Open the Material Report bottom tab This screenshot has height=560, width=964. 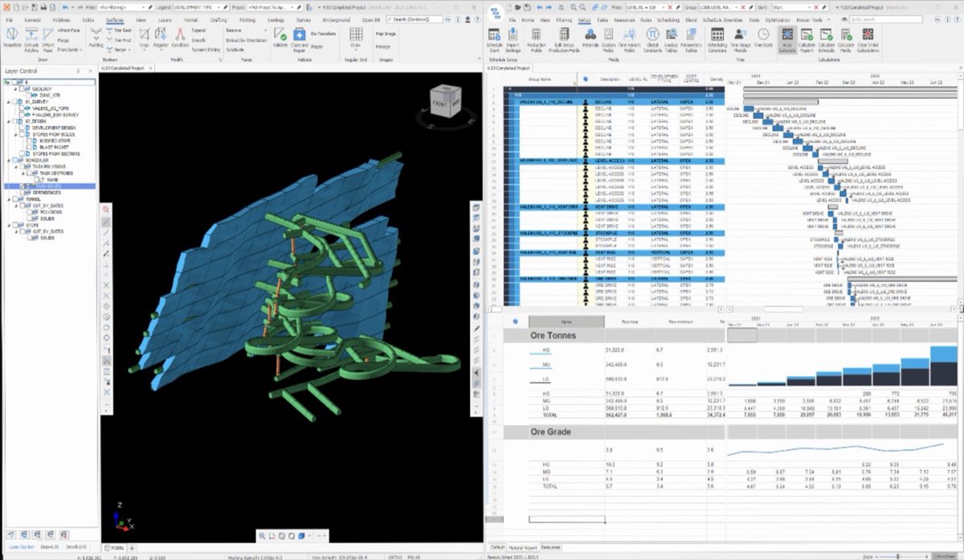[523, 547]
